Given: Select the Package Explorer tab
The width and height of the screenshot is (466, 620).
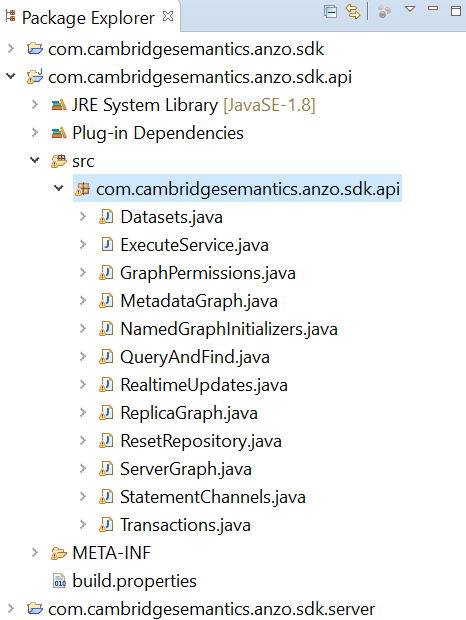Looking at the screenshot, I should [x=88, y=17].
